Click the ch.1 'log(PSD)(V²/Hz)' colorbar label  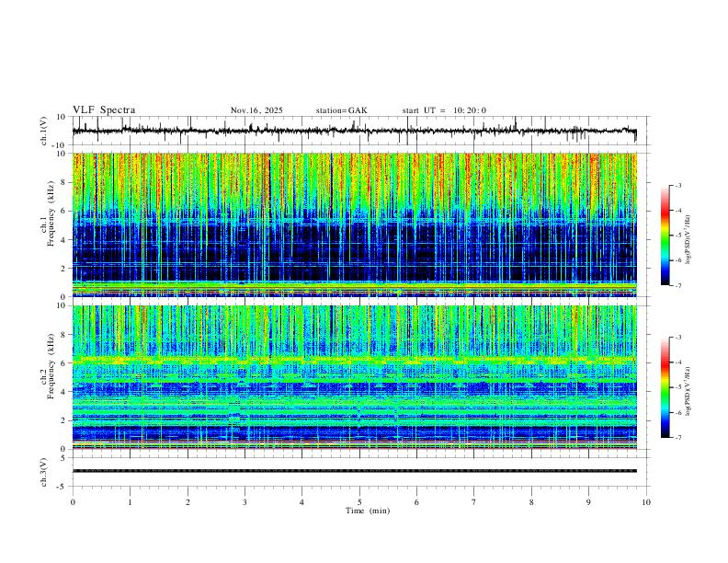point(688,240)
